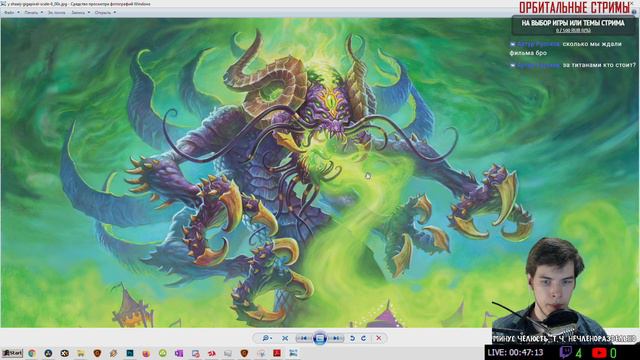Rotate the image clockwise
Screen dimensions: 640x360
pos(363,338)
